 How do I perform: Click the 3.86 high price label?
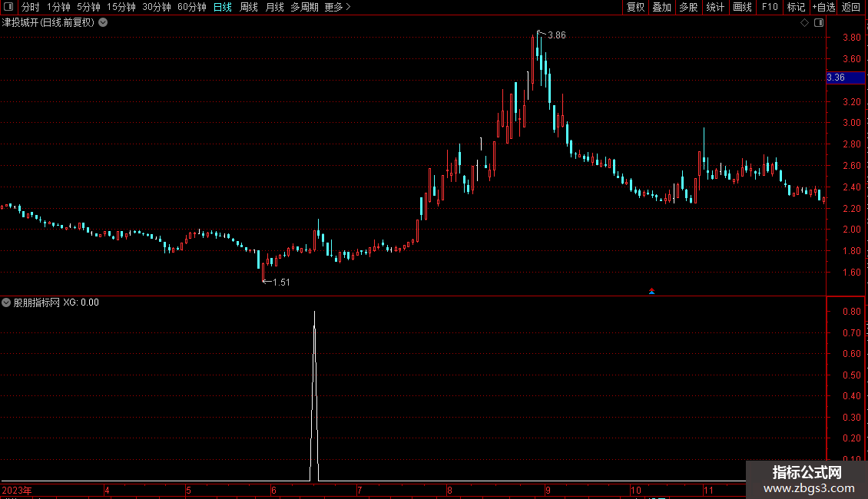click(556, 35)
